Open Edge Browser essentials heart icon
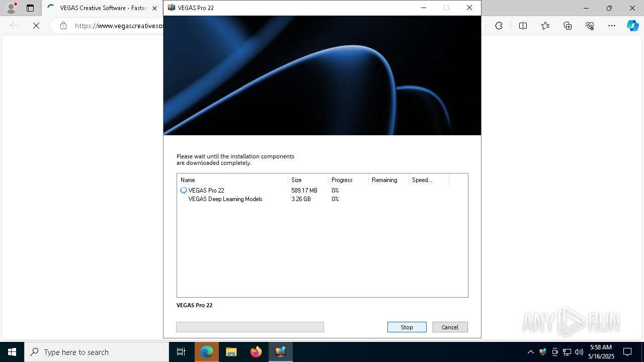Viewport: 644px width, 362px height. pyautogui.click(x=590, y=26)
